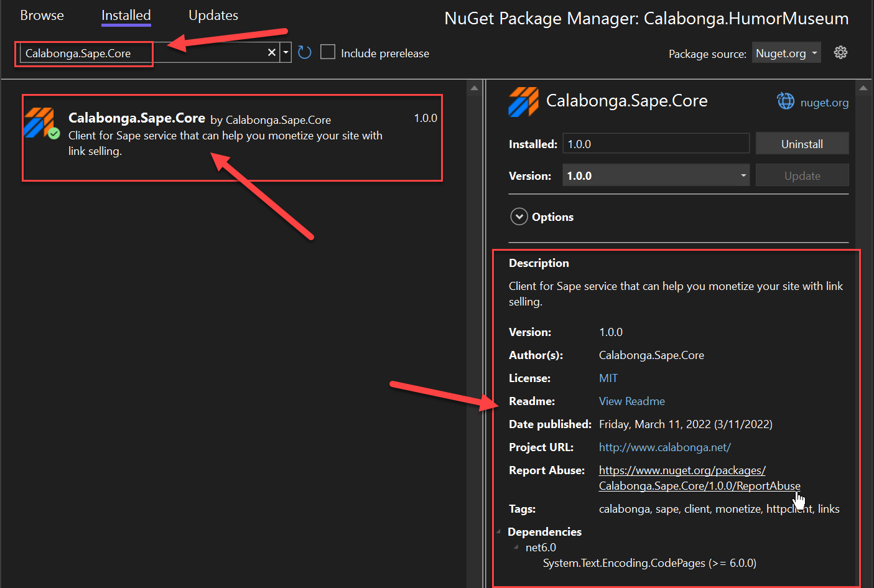Clear the search box with the X icon
This screenshot has width=874, height=588.
pos(272,53)
